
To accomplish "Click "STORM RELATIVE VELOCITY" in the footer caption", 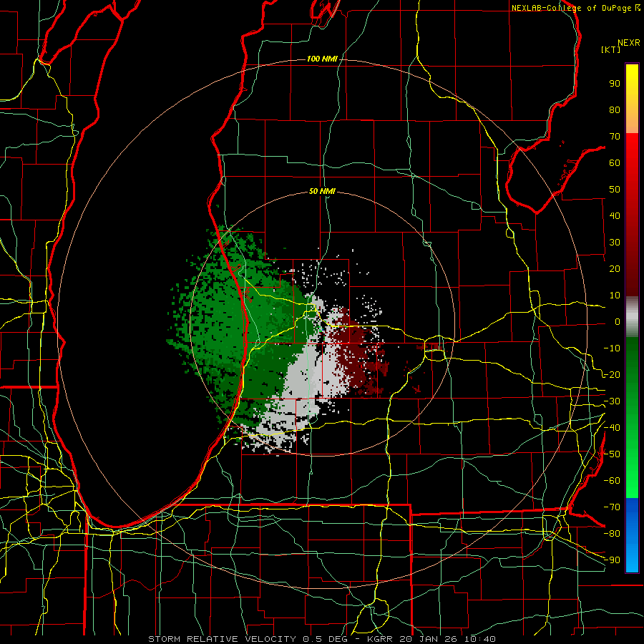I will coord(222,639).
